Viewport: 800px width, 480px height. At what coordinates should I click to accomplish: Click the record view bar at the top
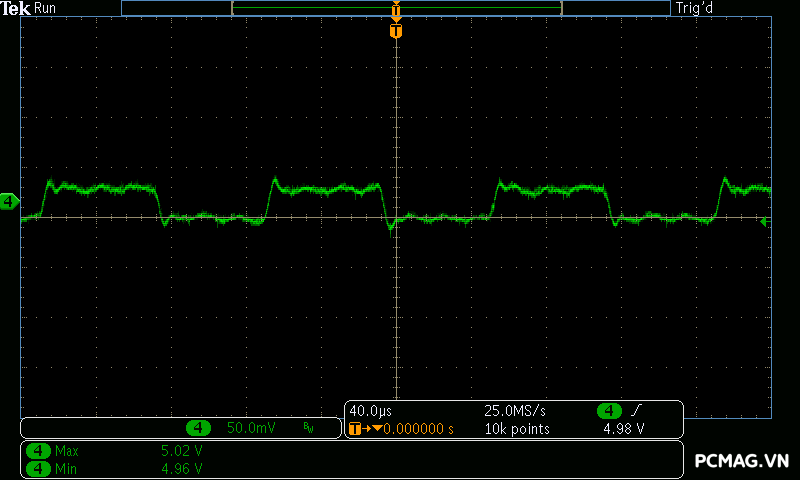(396, 8)
